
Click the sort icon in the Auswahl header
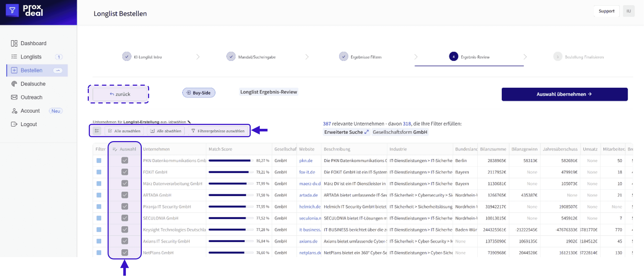(x=115, y=149)
